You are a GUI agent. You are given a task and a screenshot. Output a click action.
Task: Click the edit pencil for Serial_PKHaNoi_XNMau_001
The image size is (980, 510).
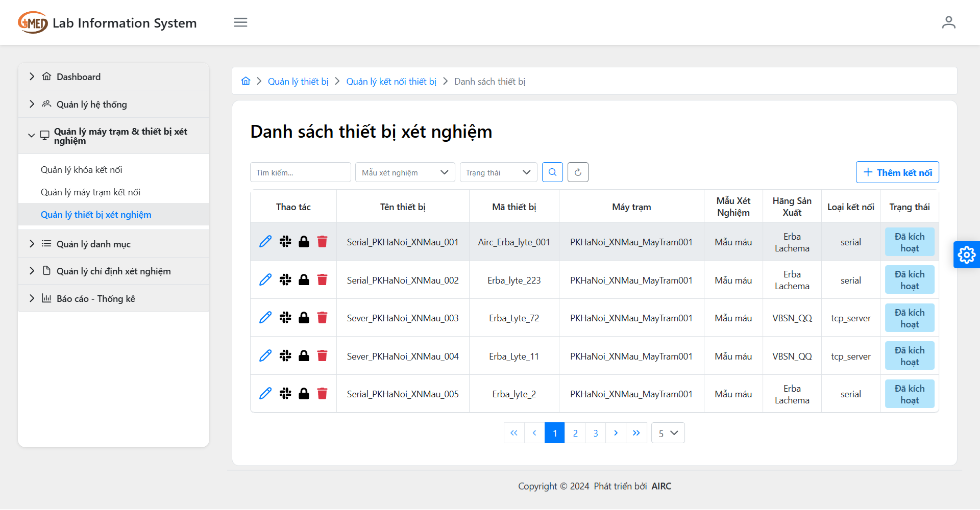(x=265, y=242)
